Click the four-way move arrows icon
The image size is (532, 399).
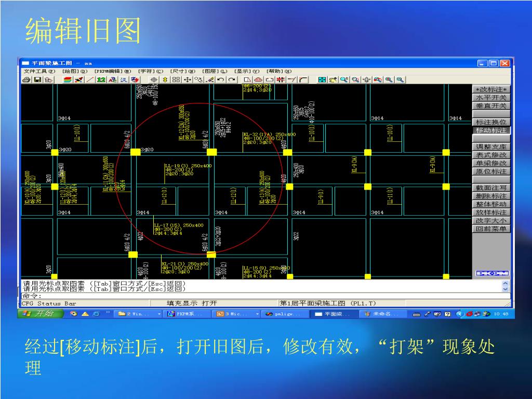click(187, 79)
